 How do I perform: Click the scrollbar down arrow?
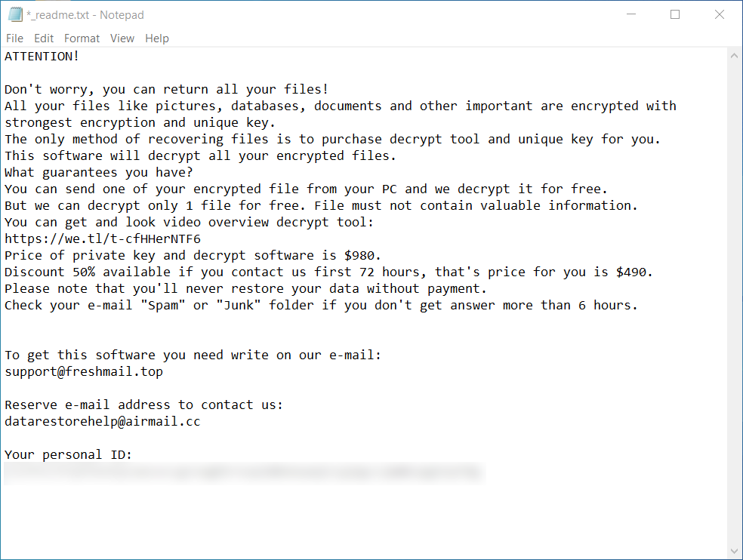pyautogui.click(x=735, y=550)
